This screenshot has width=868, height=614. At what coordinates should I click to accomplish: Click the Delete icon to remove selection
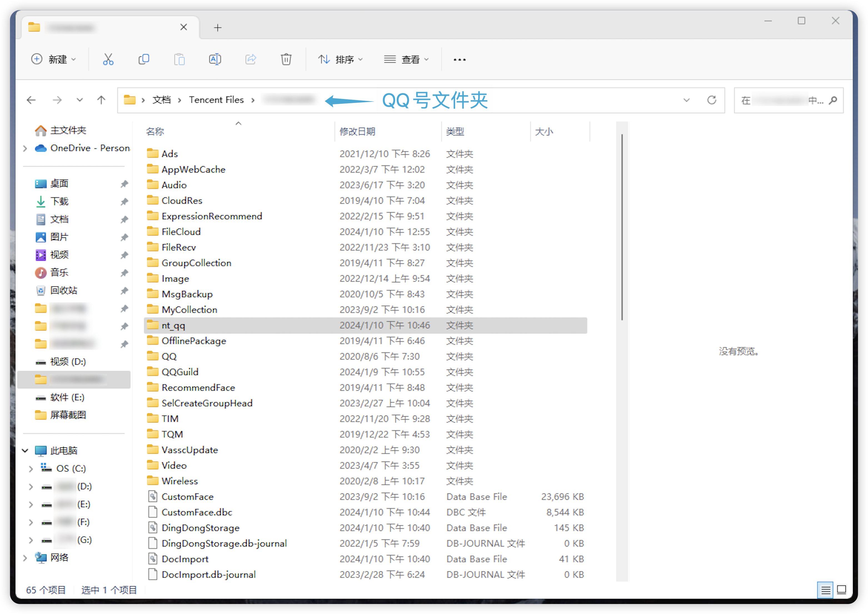pos(286,59)
